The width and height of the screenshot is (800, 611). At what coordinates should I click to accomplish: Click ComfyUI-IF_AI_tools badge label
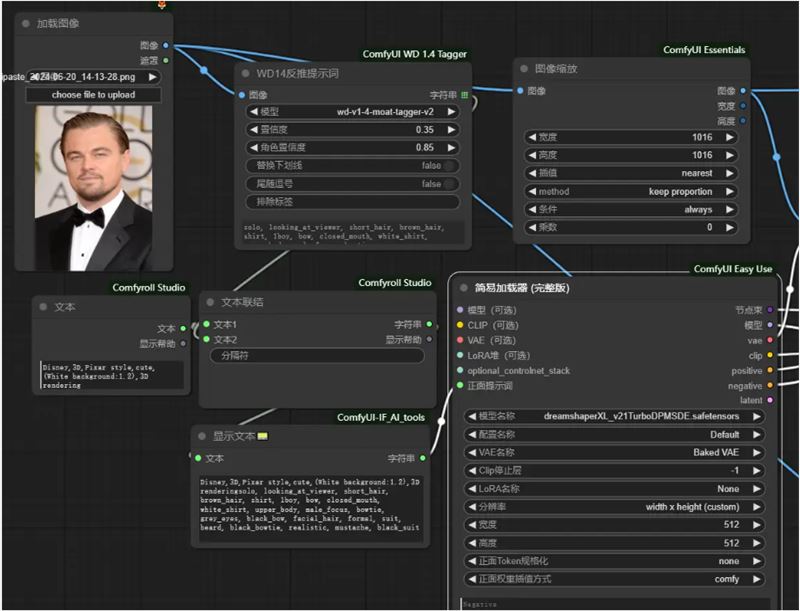(381, 417)
